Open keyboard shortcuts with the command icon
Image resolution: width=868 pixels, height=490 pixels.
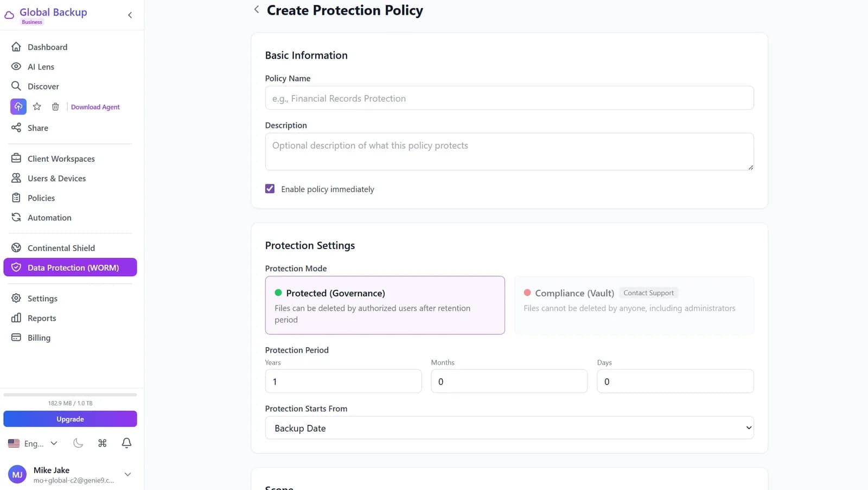point(102,443)
